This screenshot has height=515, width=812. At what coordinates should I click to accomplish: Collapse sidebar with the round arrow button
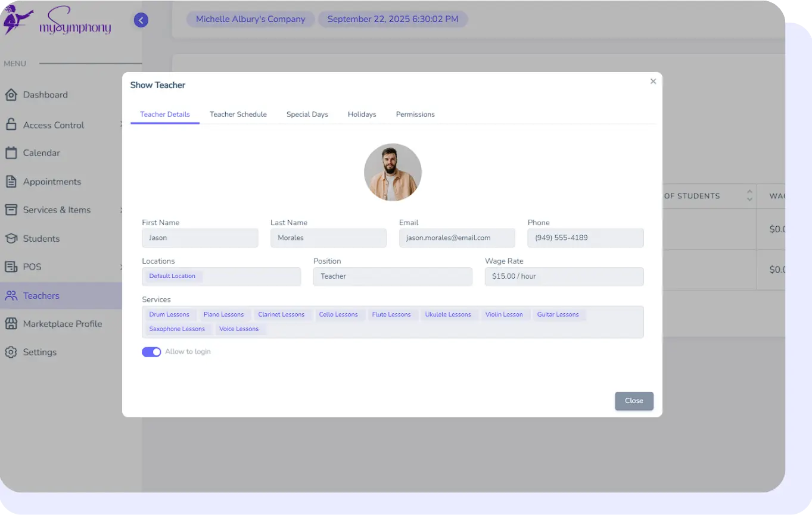141,20
